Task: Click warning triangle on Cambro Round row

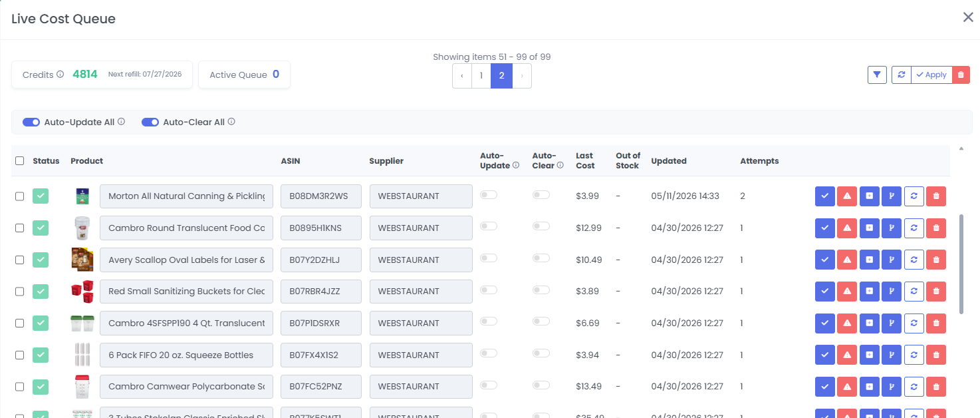Action: [847, 228]
